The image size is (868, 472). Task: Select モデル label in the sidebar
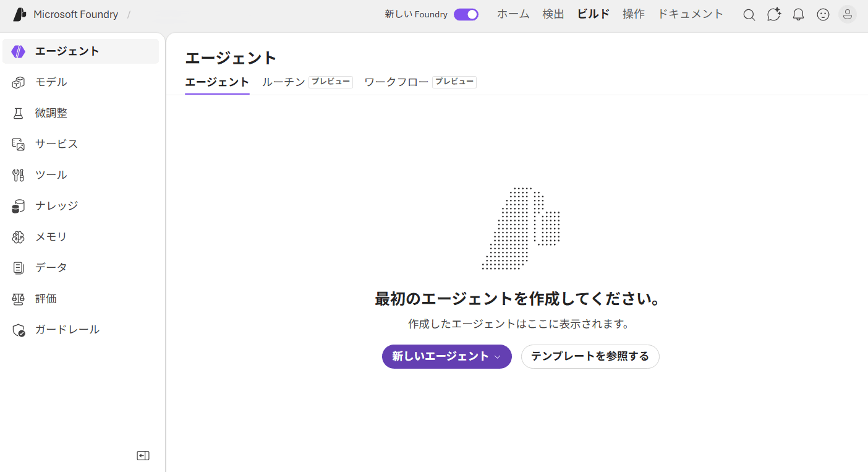click(51, 82)
